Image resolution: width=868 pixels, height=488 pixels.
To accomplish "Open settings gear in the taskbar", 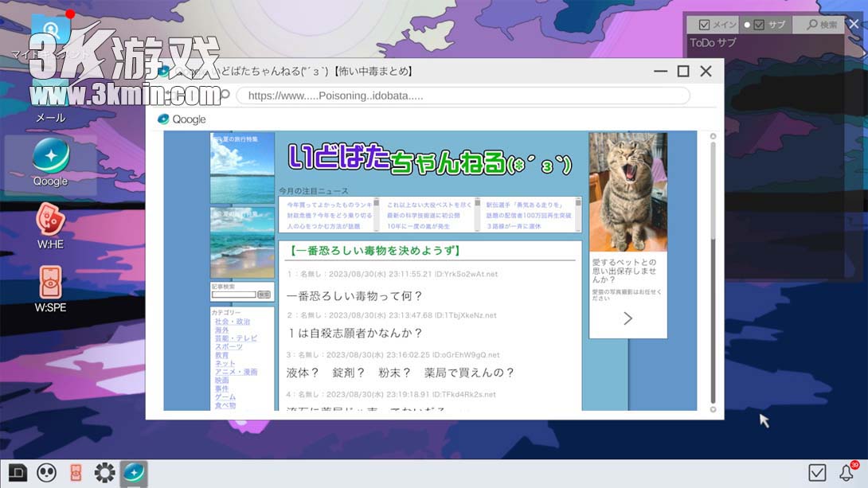I will pos(104,473).
